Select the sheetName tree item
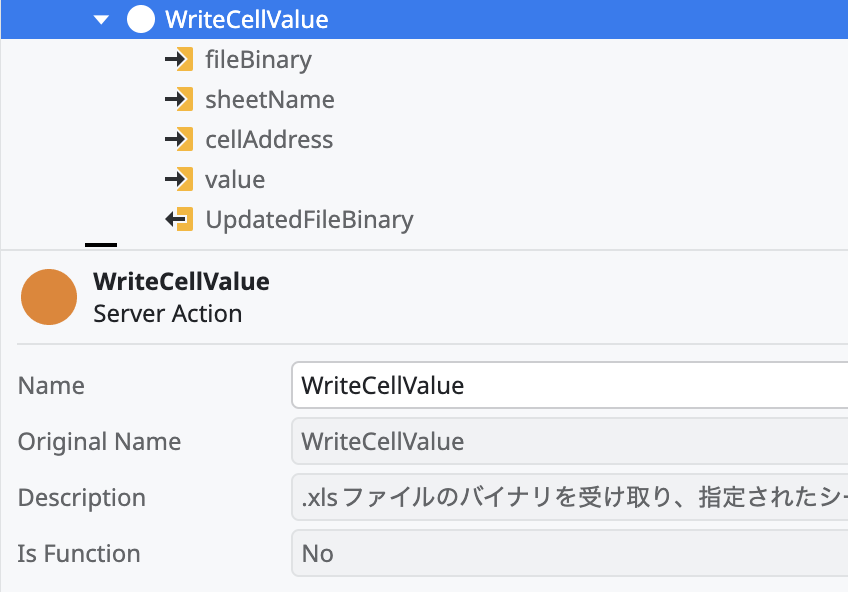 (269, 99)
